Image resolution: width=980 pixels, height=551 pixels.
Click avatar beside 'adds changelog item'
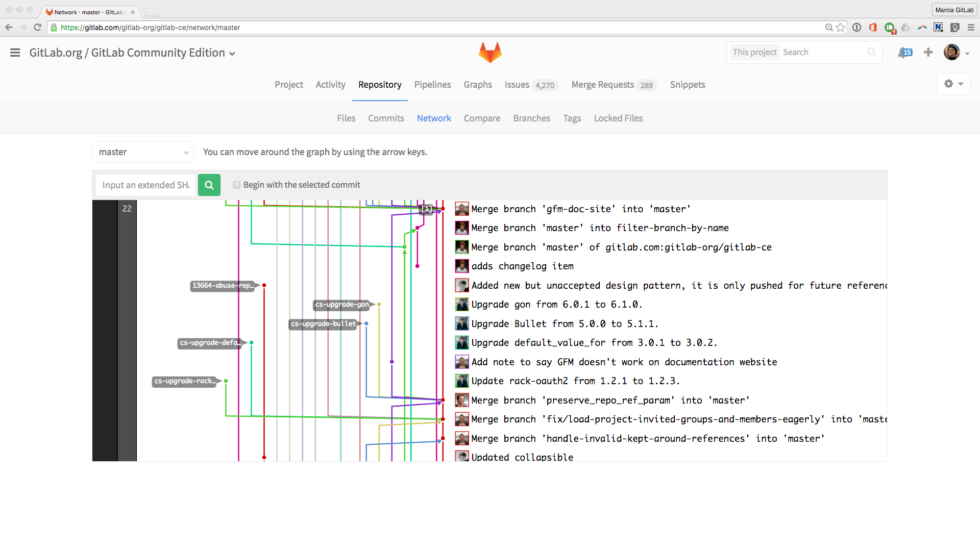(x=462, y=266)
